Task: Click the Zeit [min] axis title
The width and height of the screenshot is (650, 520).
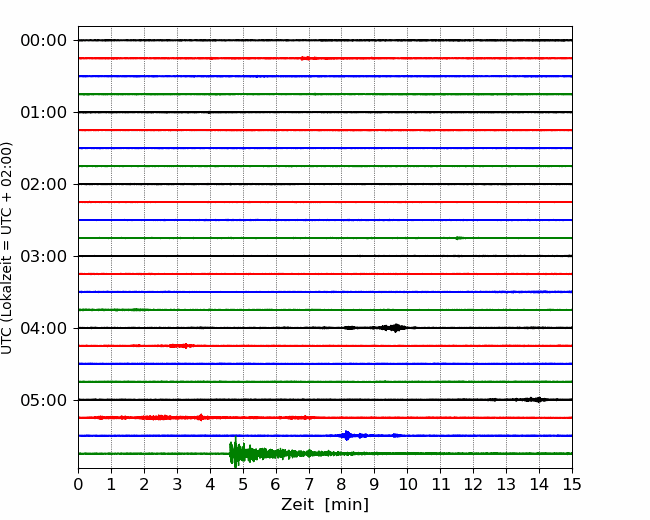Action: (x=325, y=505)
